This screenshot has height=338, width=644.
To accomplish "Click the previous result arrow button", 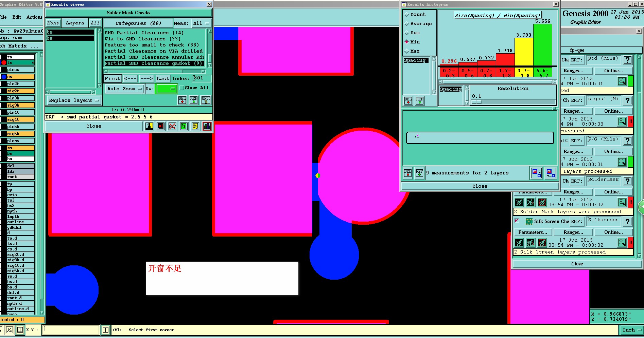I will pos(130,78).
